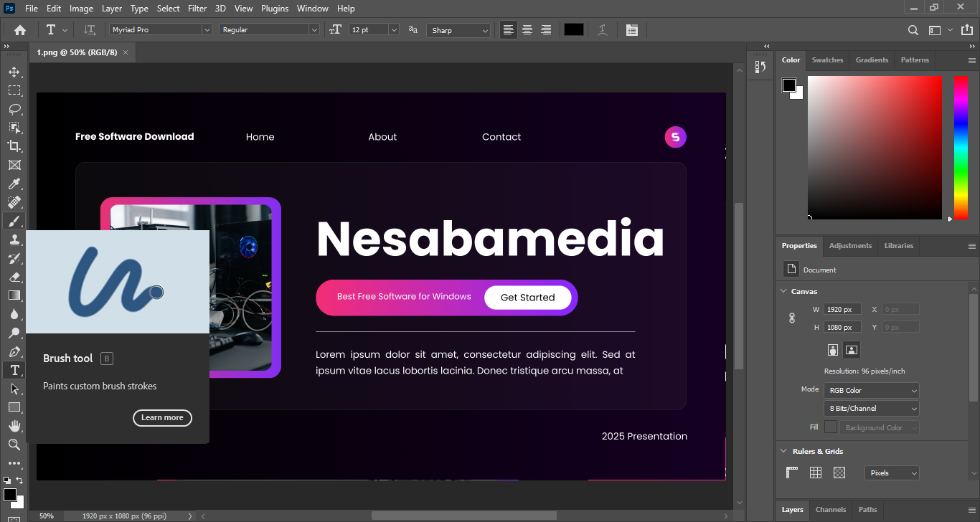Activate the Eyedropper tool
This screenshot has height=522, width=980.
14,184
